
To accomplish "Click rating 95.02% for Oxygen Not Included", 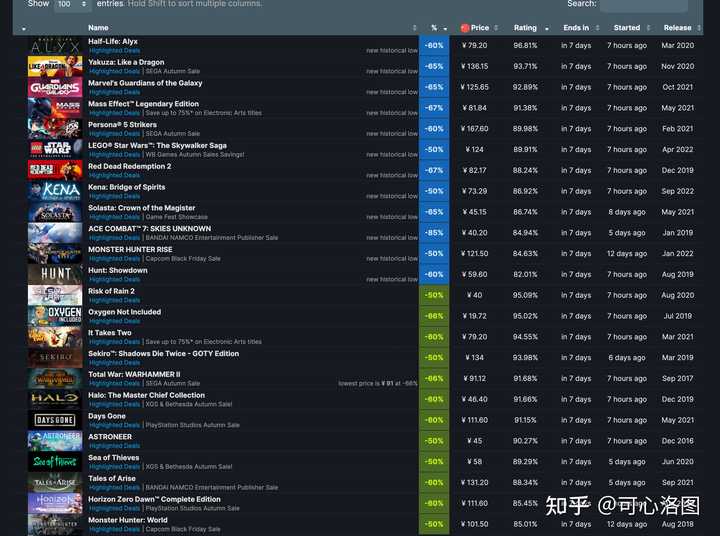I will (525, 316).
